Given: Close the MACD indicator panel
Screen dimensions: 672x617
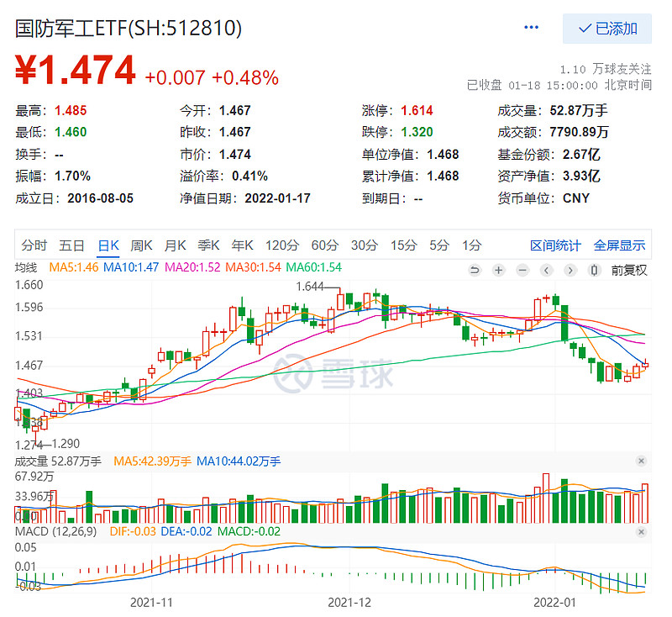Looking at the screenshot, I should pos(641,531).
